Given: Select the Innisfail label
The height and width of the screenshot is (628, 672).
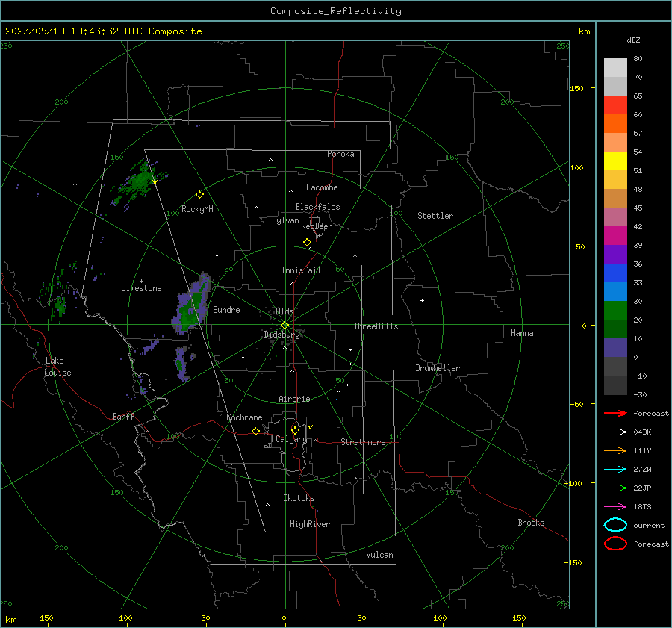Looking at the screenshot, I should coord(301,270).
